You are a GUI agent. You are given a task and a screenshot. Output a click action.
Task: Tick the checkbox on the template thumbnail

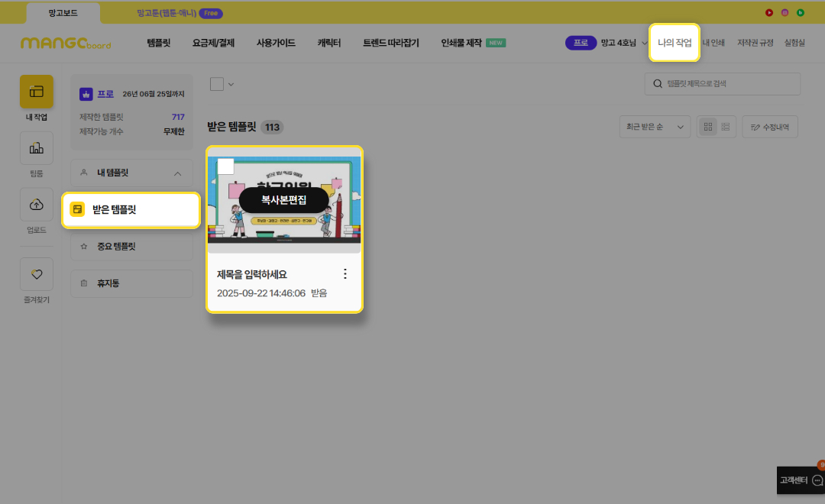click(x=225, y=166)
